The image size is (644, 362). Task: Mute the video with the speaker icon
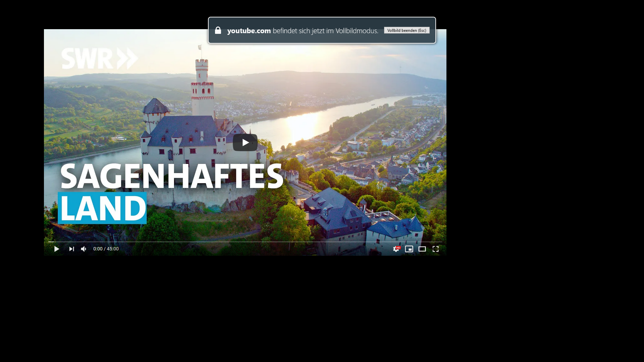(x=84, y=249)
